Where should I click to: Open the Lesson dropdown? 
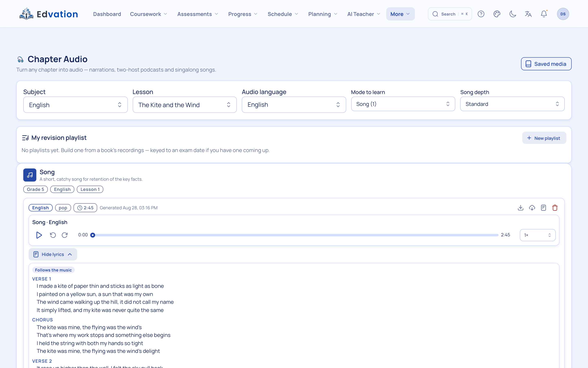click(185, 105)
